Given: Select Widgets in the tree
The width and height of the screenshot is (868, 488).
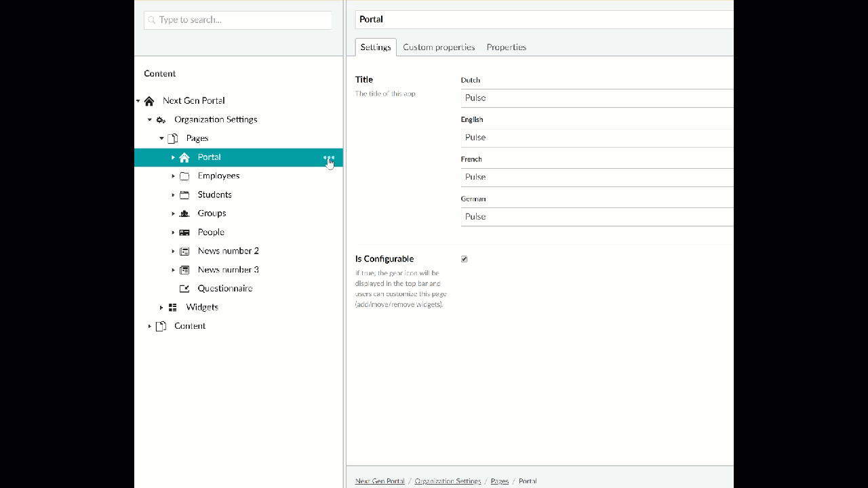Looking at the screenshot, I should click(x=202, y=308).
